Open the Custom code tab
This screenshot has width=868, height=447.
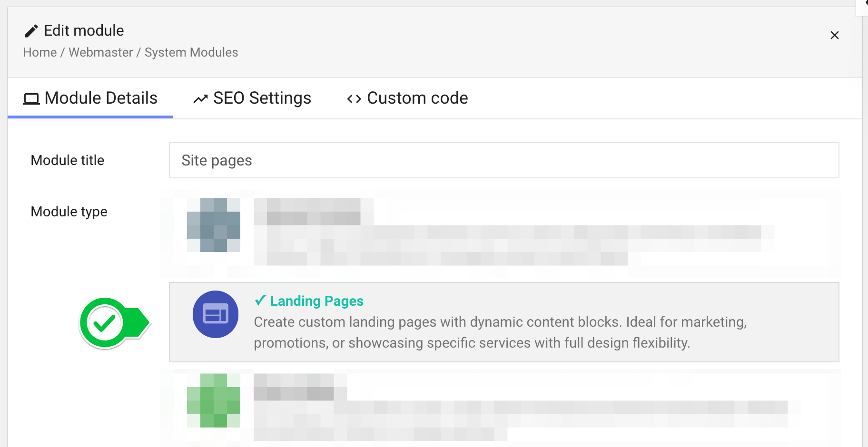[x=407, y=98]
